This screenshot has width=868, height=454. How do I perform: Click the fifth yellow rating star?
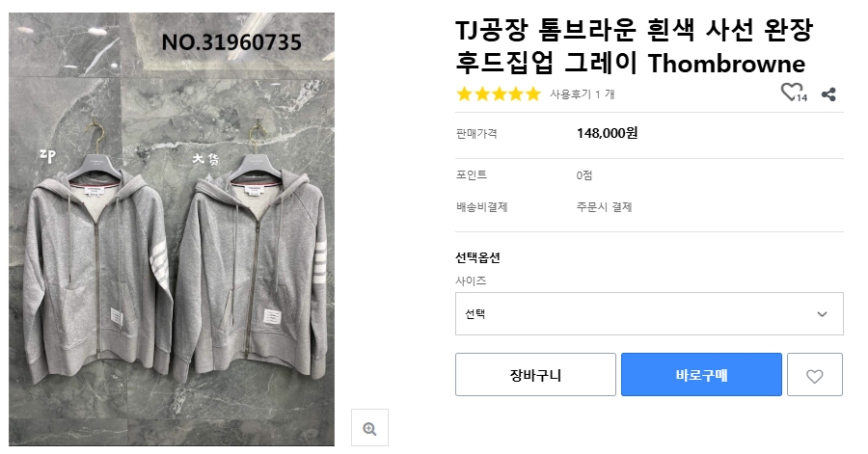tap(532, 93)
